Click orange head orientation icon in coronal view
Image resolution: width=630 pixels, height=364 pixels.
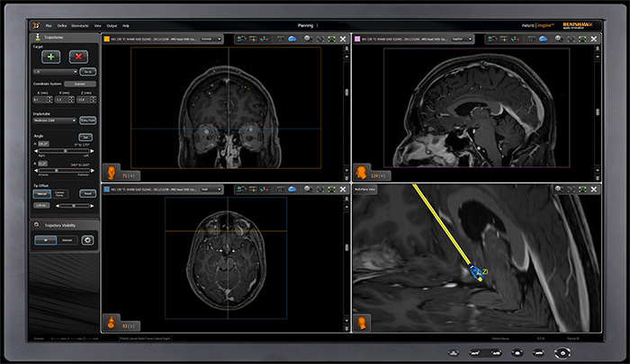pos(111,171)
